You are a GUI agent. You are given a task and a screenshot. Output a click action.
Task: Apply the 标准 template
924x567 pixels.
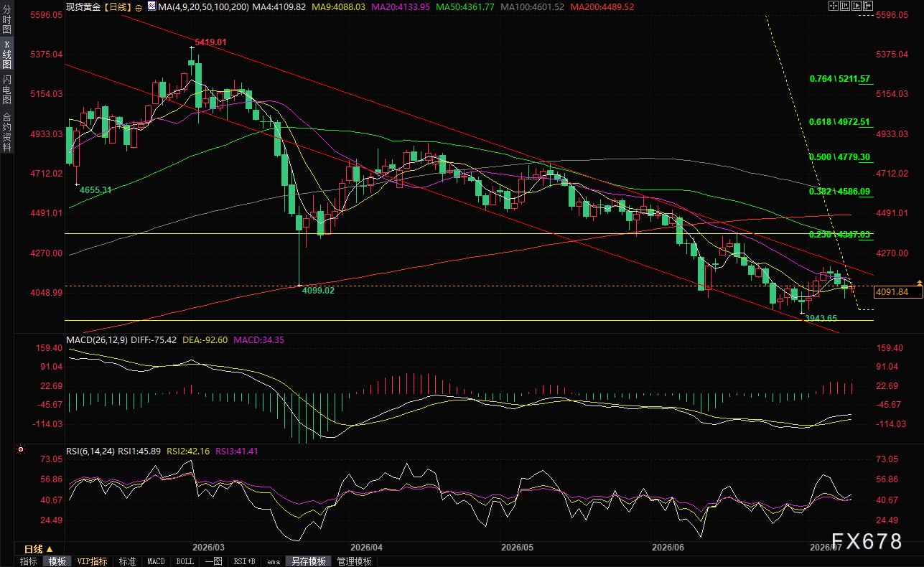tap(127, 561)
